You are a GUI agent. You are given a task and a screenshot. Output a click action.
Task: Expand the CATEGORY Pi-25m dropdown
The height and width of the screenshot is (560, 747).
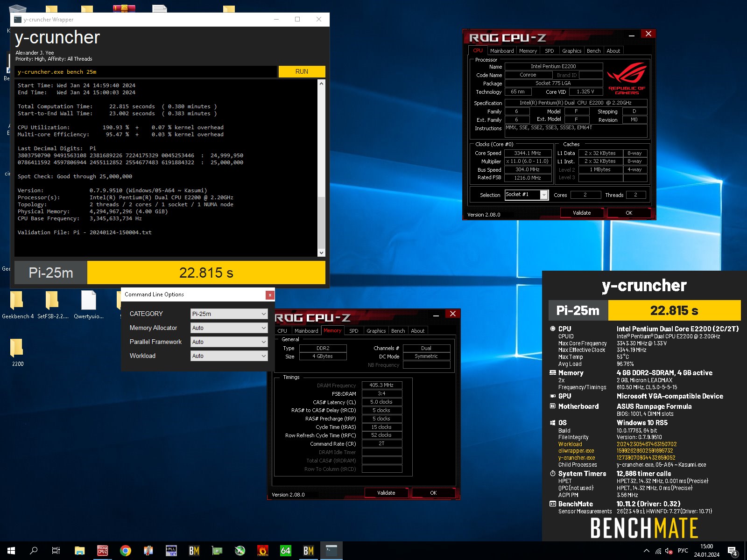tap(229, 314)
